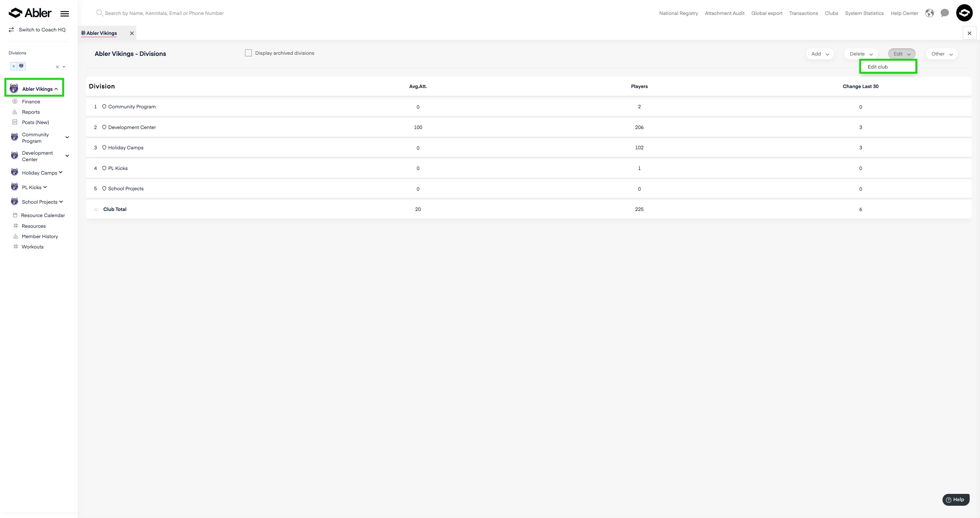Open Member History in the sidebar
The width and height of the screenshot is (980, 518).
click(x=39, y=236)
